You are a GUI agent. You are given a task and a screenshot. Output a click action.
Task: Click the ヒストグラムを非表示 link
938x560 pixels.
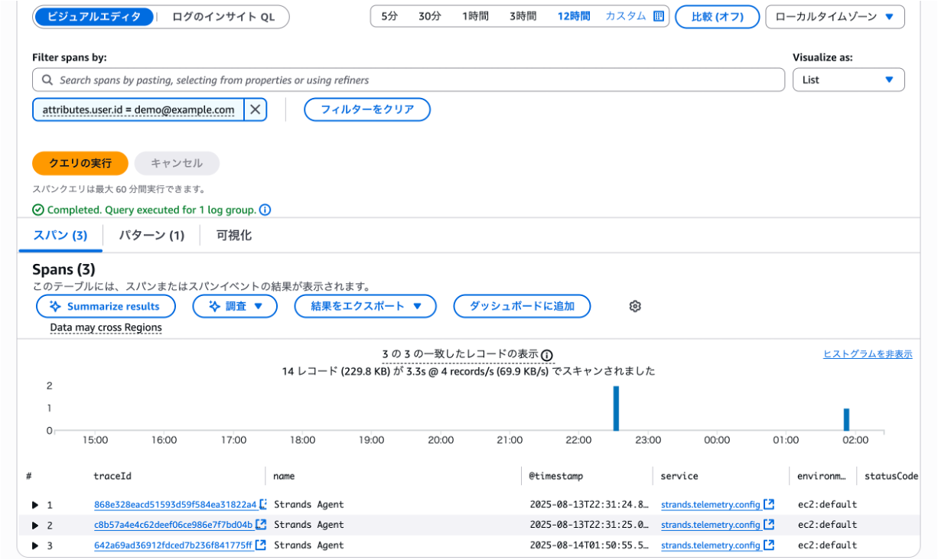[x=867, y=353]
